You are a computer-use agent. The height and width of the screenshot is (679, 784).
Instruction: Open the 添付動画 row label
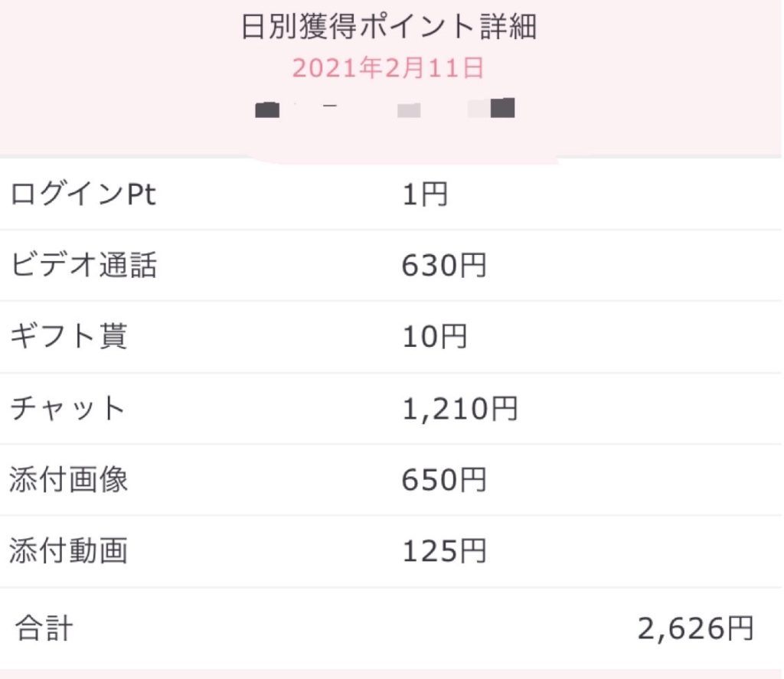click(x=68, y=551)
